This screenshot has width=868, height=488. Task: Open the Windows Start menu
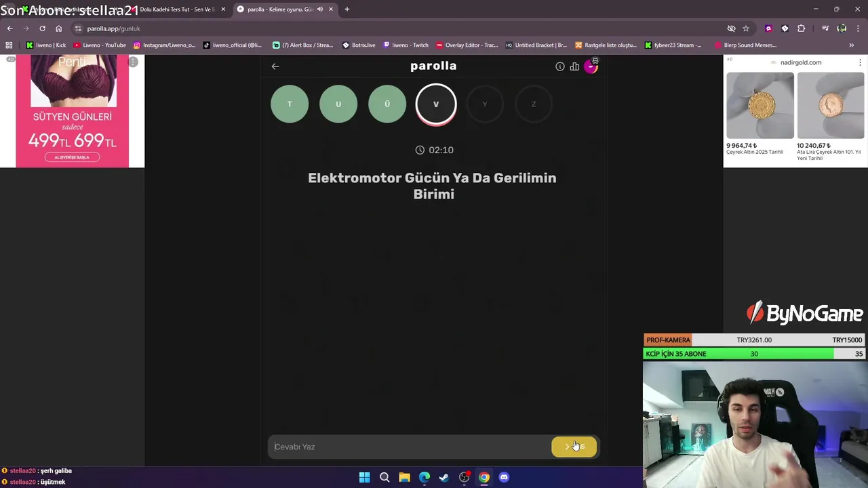(x=364, y=477)
